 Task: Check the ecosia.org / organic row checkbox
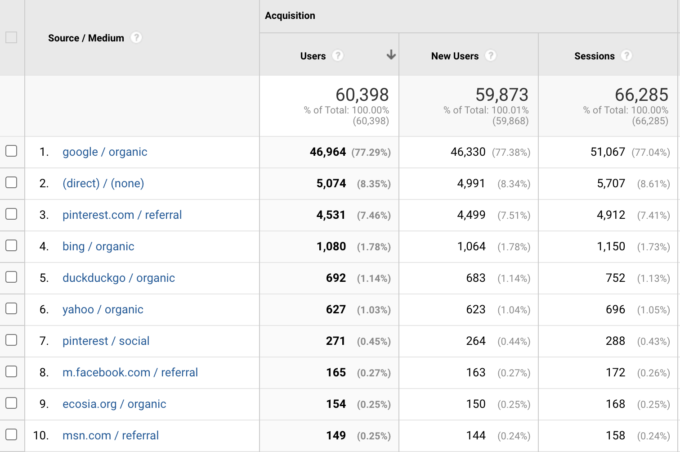click(11, 403)
